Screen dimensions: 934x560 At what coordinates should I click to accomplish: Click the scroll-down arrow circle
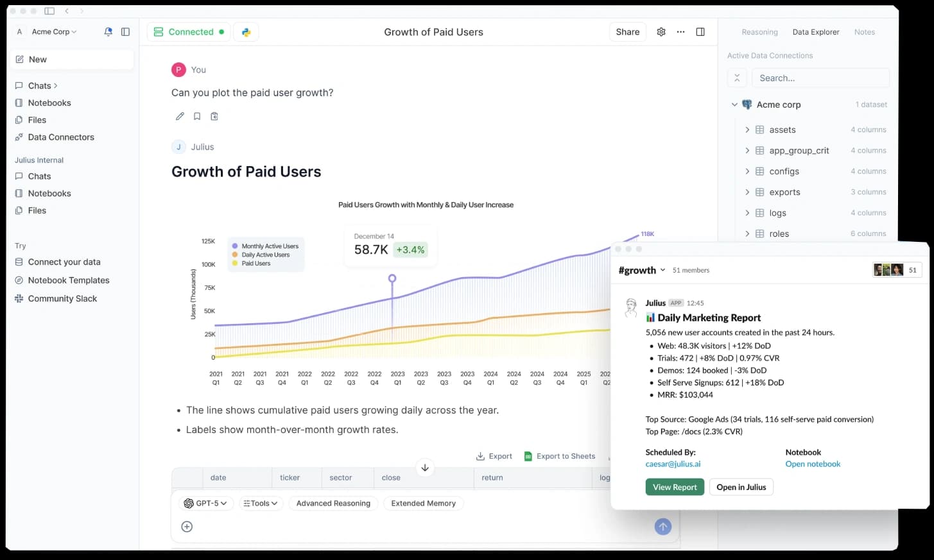click(x=425, y=468)
